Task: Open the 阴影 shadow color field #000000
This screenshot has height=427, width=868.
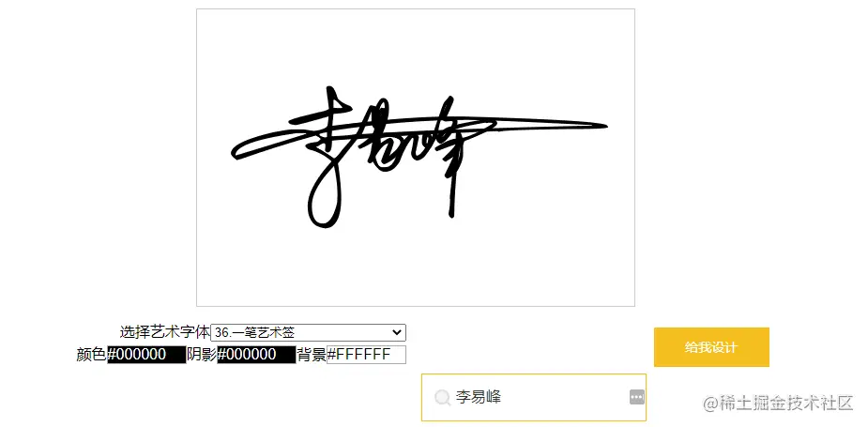Action: coord(256,355)
